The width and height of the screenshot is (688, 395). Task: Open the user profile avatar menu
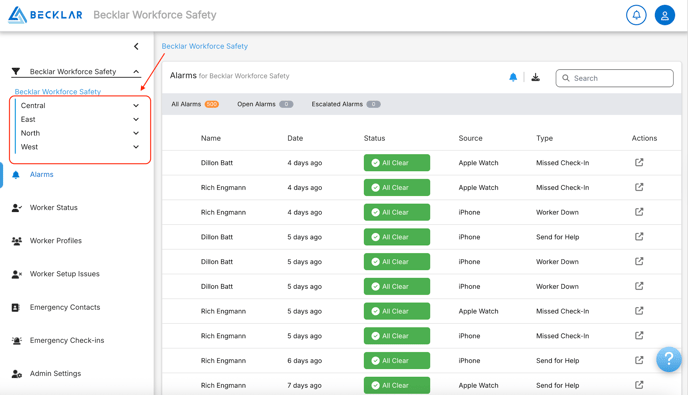(x=664, y=15)
